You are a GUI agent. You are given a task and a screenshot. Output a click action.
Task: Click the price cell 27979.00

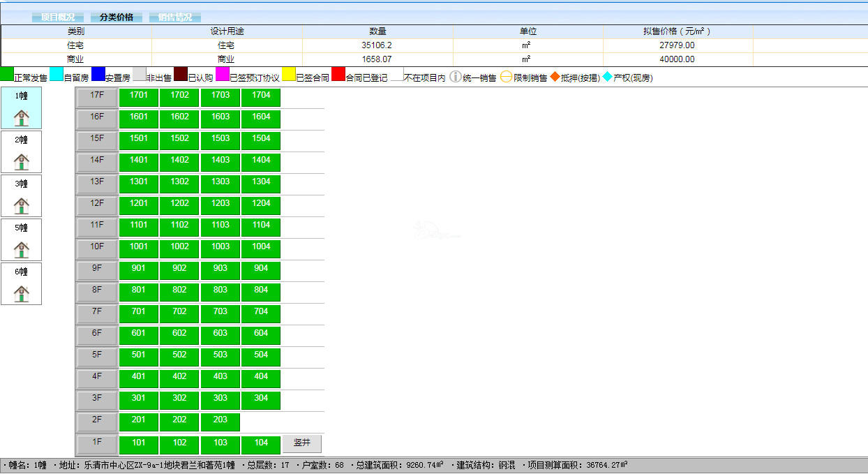coord(678,45)
